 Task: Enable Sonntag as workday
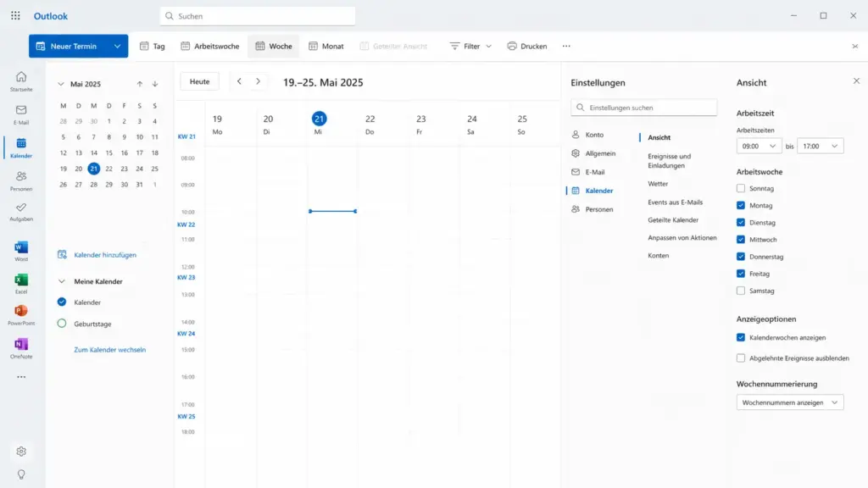pos(741,188)
